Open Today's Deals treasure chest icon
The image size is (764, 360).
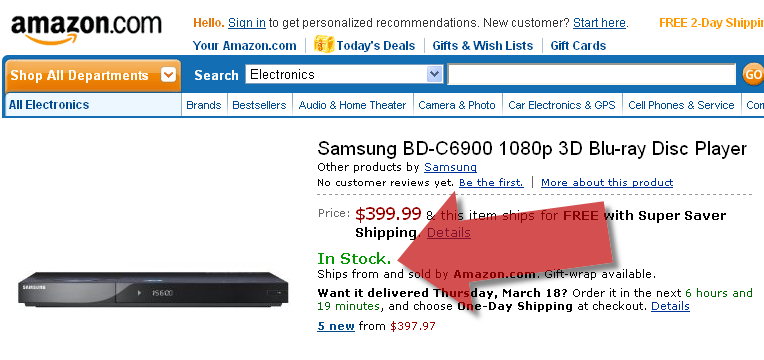tap(324, 44)
